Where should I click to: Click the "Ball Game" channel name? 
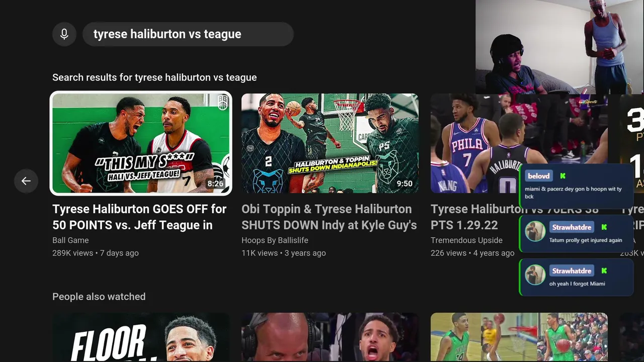pos(70,240)
